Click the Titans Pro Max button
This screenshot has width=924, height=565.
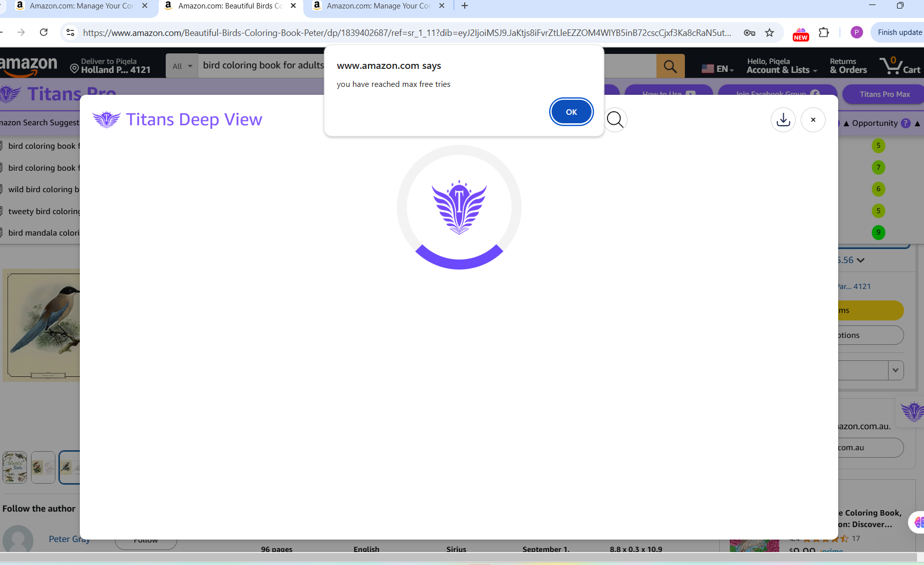(x=885, y=94)
